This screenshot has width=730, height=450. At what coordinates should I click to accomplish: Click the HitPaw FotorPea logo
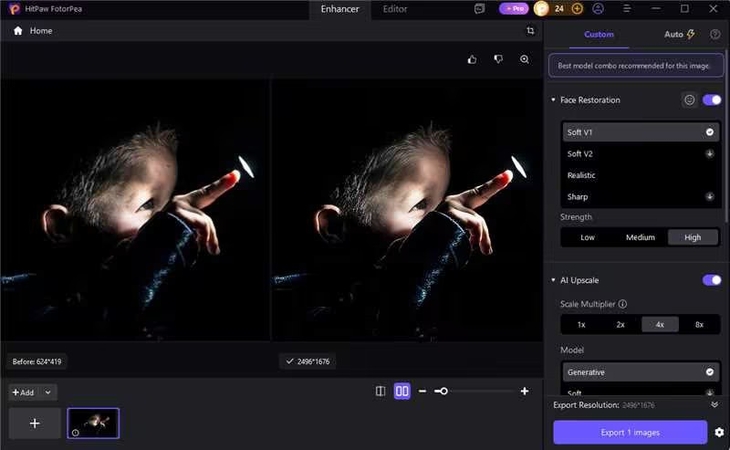14,9
